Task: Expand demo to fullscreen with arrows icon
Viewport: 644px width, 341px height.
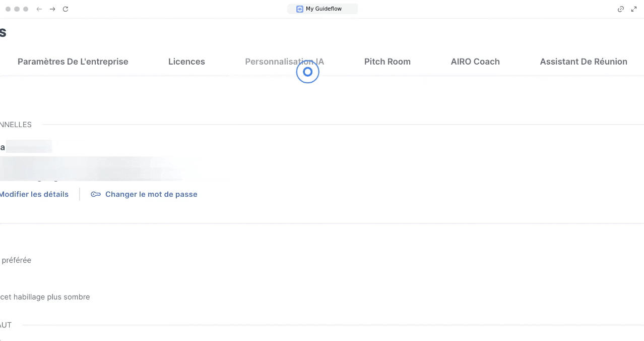Action: (x=634, y=9)
